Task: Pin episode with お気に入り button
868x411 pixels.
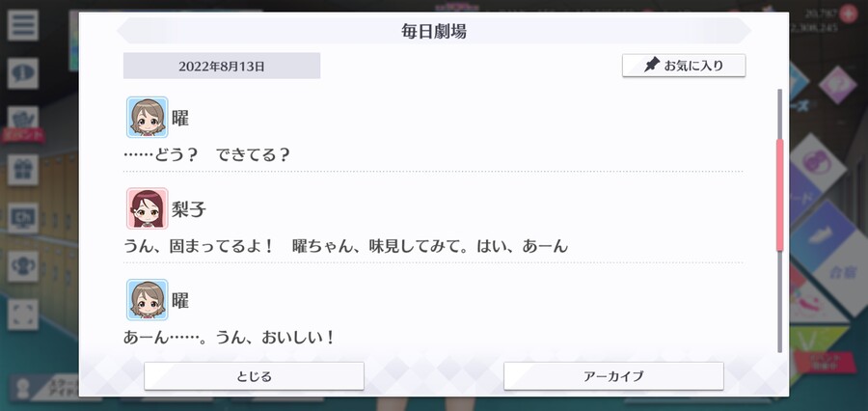Action: click(684, 66)
